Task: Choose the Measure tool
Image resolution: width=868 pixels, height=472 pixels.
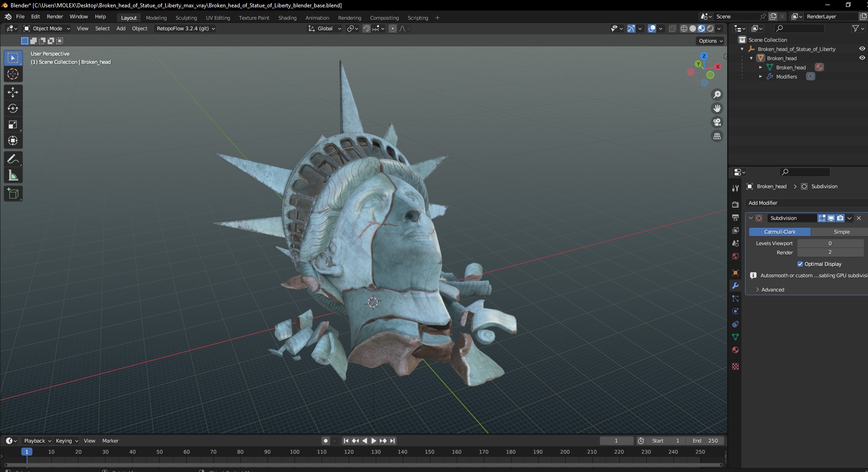Action: [13, 175]
